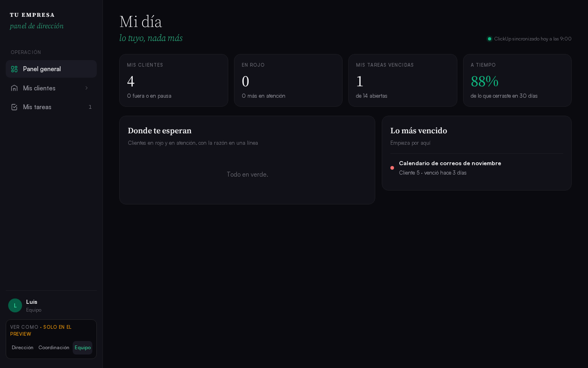Click 'de lo que cerraste en 30 días'
The height and width of the screenshot is (368, 588).
pyautogui.click(x=504, y=96)
